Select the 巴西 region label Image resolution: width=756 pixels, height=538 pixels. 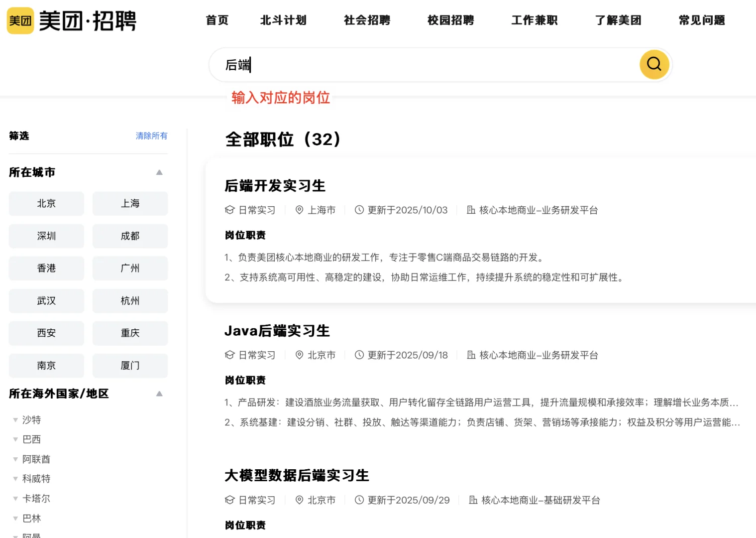click(x=31, y=439)
